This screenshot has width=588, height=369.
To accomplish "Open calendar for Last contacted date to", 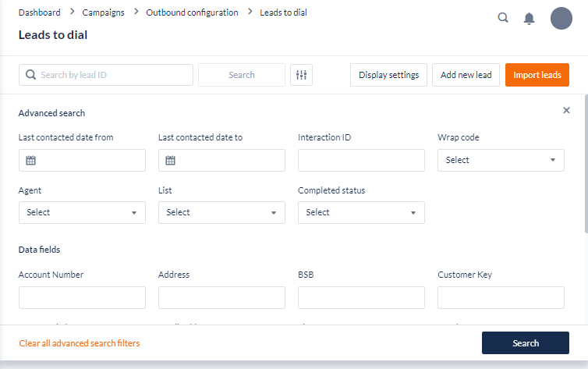I will tap(171, 161).
